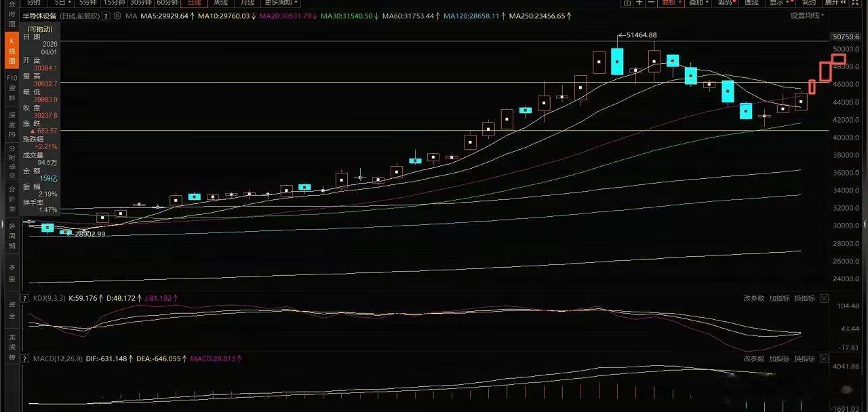Image resolution: width=868 pixels, height=412 pixels.
Task: Click 换指标 in the KDJ panel
Action: (804, 299)
